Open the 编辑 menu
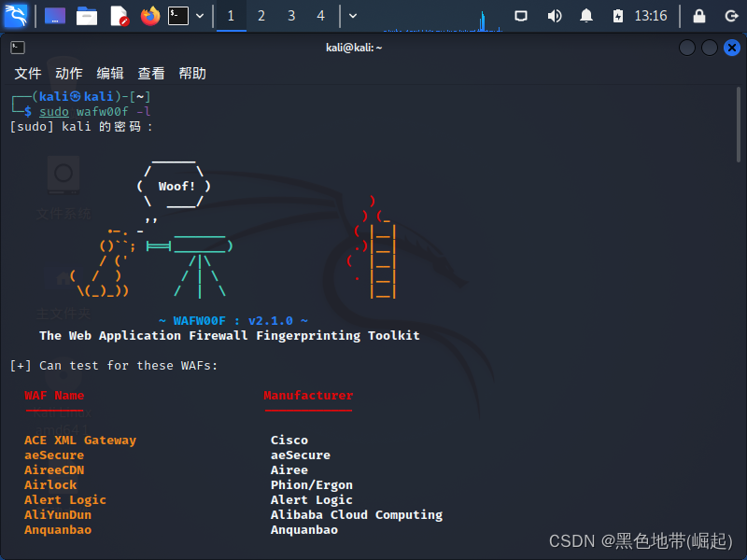 click(x=110, y=74)
